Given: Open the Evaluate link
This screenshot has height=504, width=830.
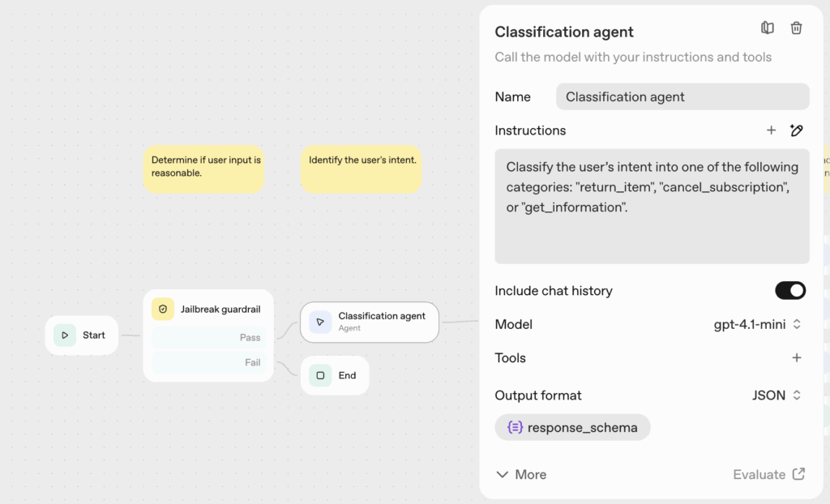Looking at the screenshot, I should [768, 475].
